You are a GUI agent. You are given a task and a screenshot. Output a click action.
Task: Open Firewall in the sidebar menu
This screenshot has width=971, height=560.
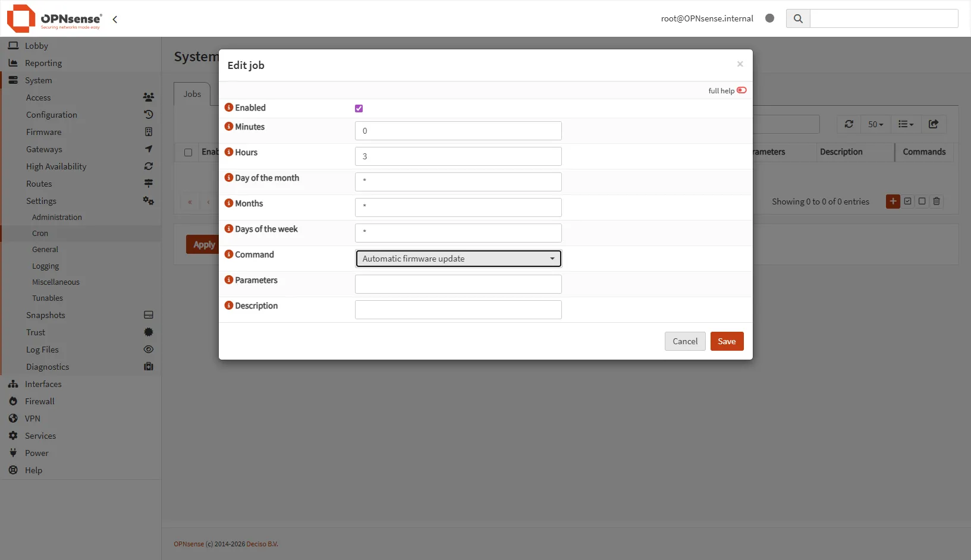(x=39, y=401)
